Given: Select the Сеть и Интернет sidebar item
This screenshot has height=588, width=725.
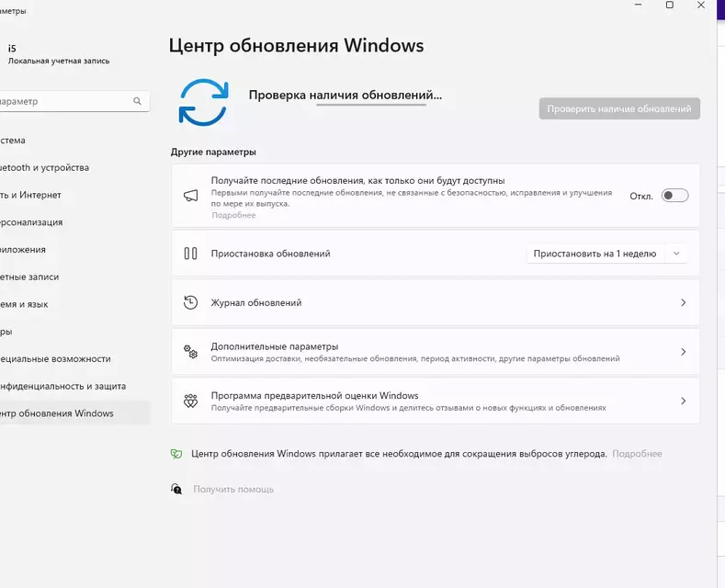Looking at the screenshot, I should (74, 195).
